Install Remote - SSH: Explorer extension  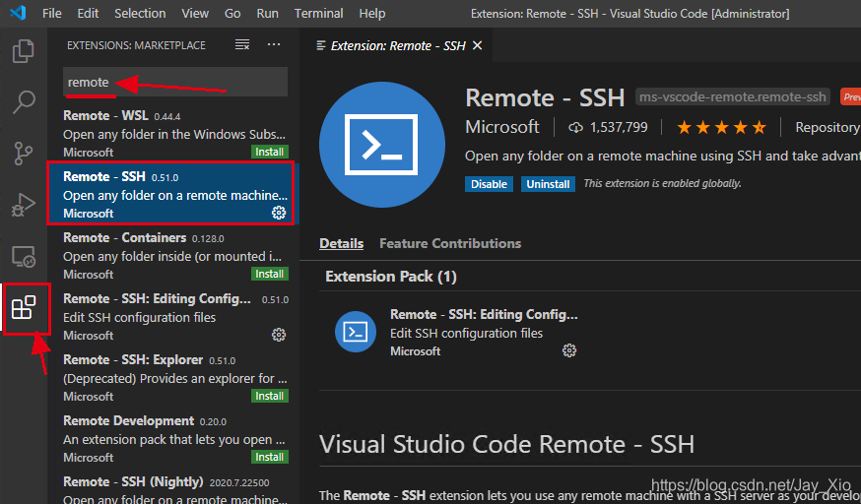(x=270, y=396)
